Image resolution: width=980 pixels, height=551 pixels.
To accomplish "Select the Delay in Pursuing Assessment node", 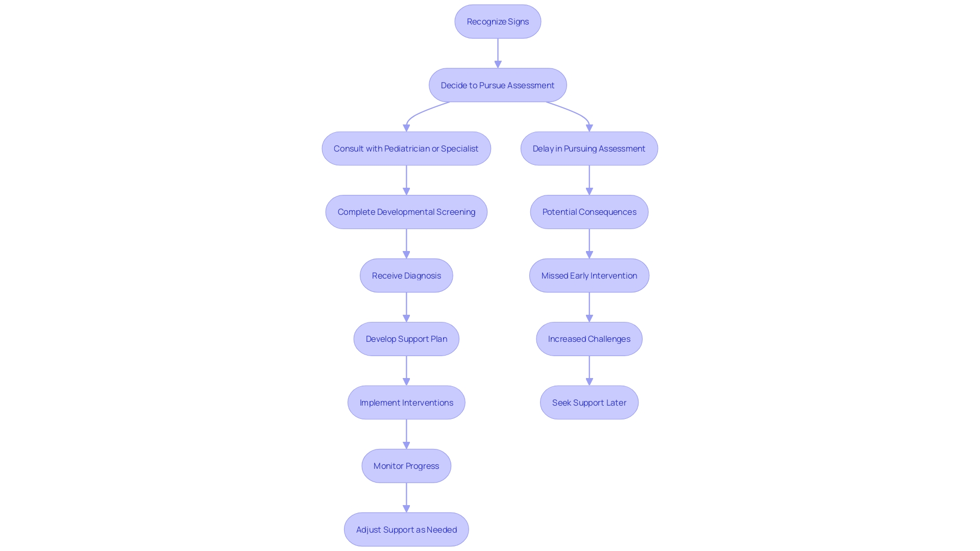I will (x=589, y=148).
